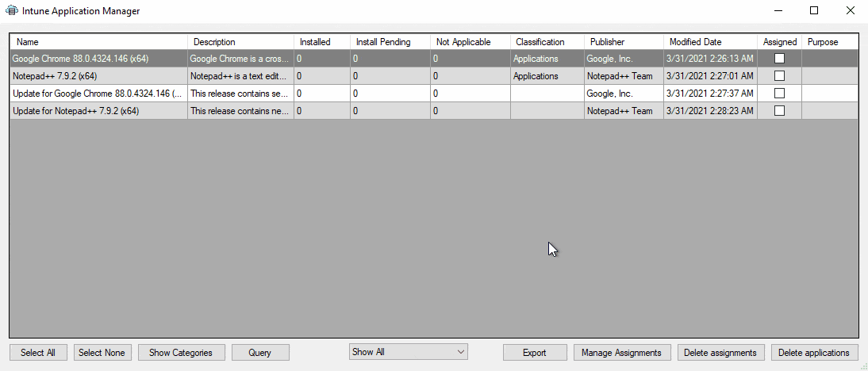868x371 pixels.
Task: Click modified date 3/31/2021 2:26:13 AM
Action: point(709,59)
